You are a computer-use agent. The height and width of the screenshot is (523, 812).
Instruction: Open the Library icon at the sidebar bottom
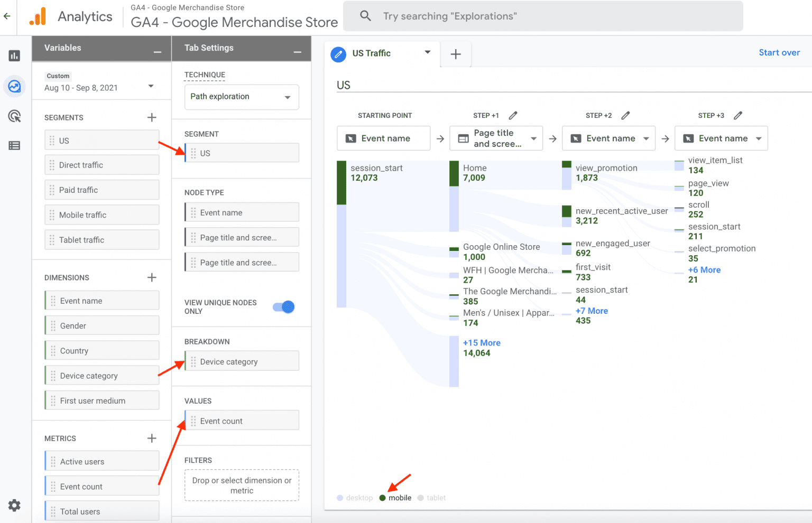14,145
